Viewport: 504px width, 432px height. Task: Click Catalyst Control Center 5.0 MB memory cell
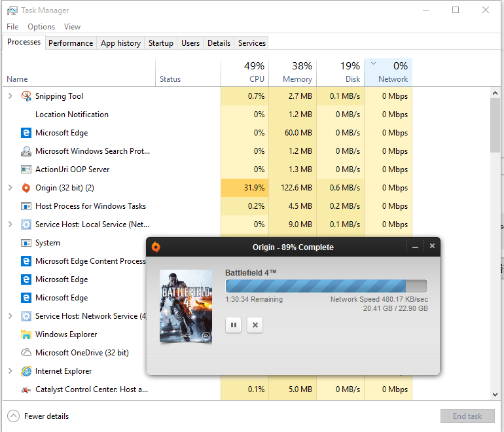(293, 389)
